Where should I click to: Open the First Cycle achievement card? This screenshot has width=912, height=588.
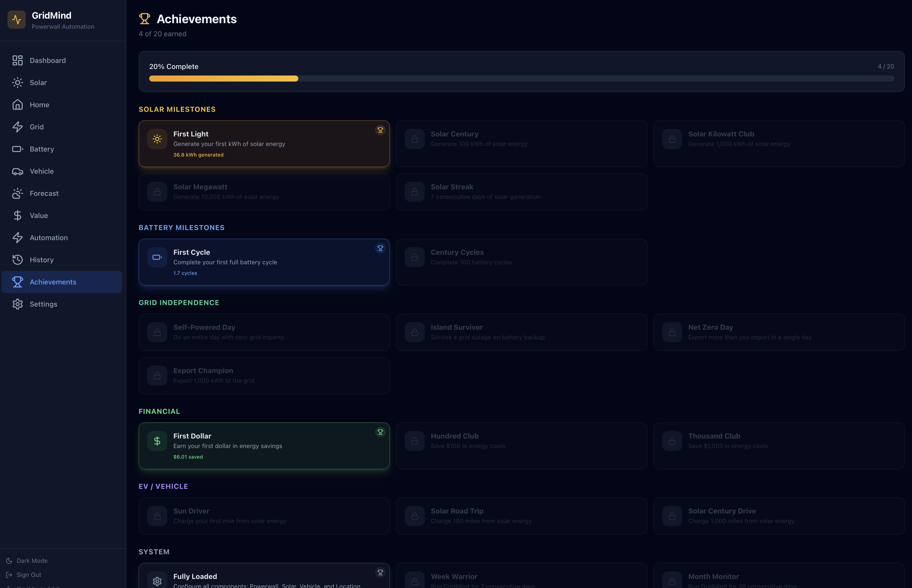point(264,262)
